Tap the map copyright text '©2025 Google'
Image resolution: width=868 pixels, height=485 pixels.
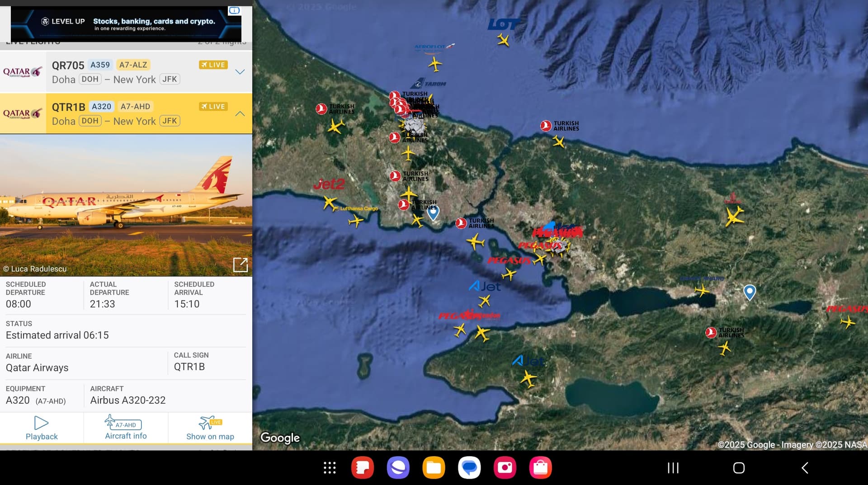click(x=746, y=445)
